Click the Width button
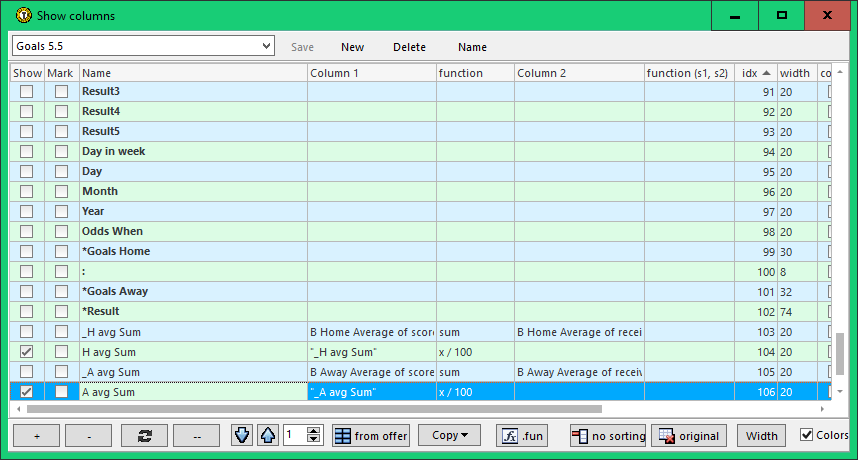The height and width of the screenshot is (460, 858). click(762, 436)
